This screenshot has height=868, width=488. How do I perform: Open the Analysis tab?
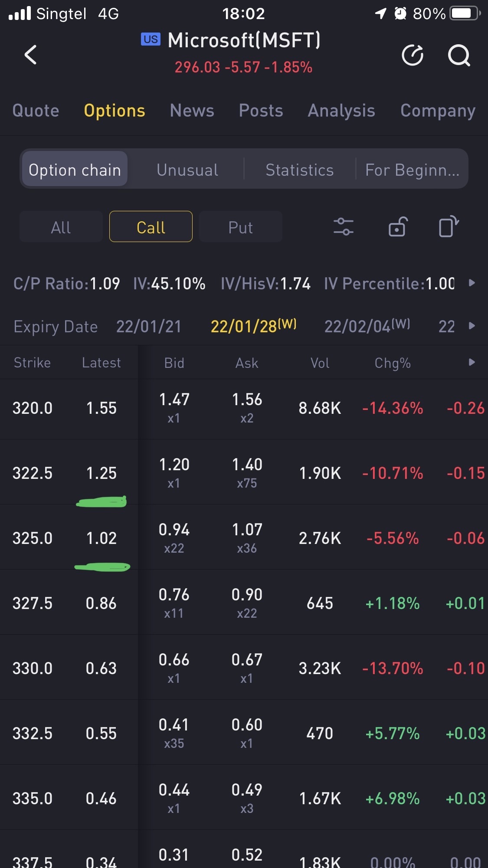coord(341,111)
